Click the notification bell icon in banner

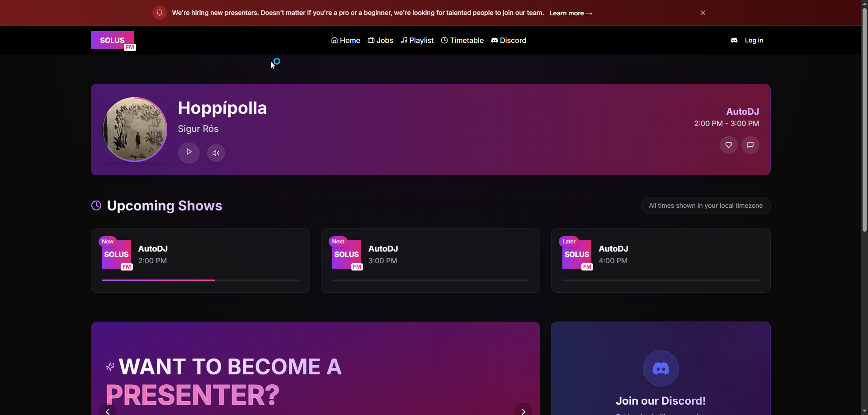click(x=160, y=13)
